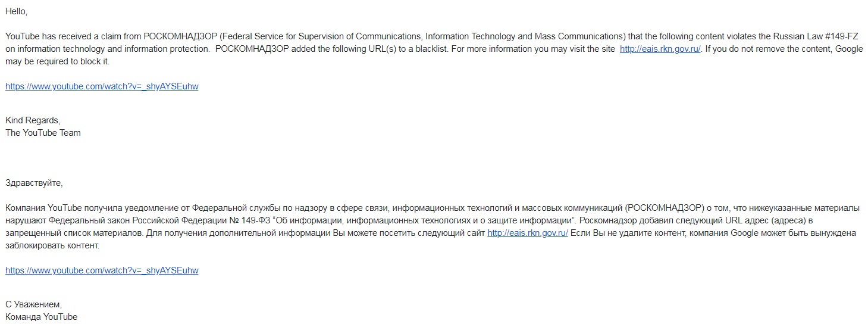
Task: Click the "Команда YouTube" signature
Action: 42,317
